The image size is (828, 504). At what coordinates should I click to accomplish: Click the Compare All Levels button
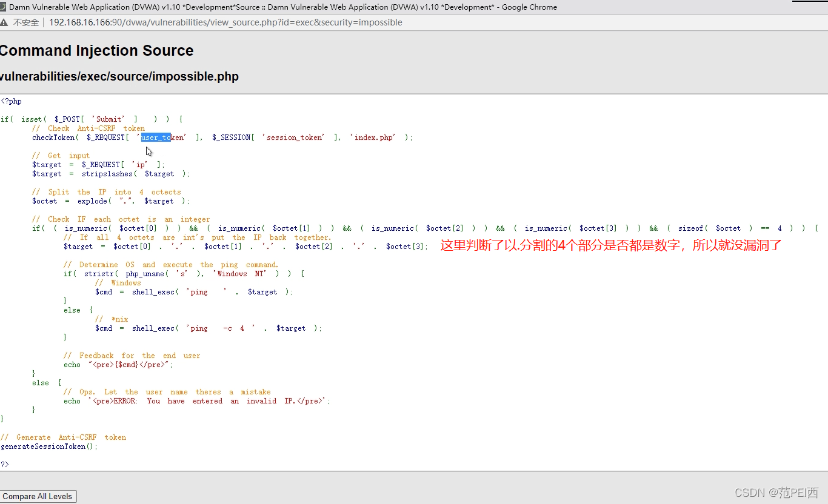point(38,496)
